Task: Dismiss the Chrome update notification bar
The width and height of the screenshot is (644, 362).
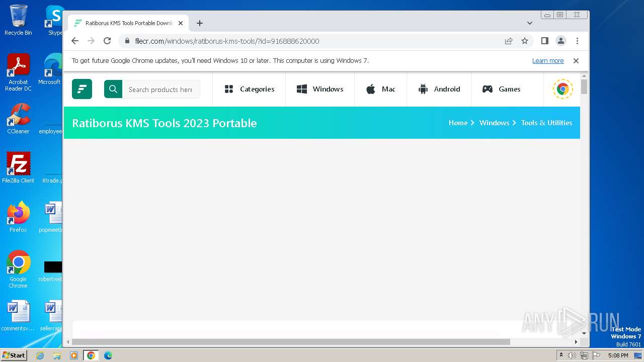Action: point(576,61)
